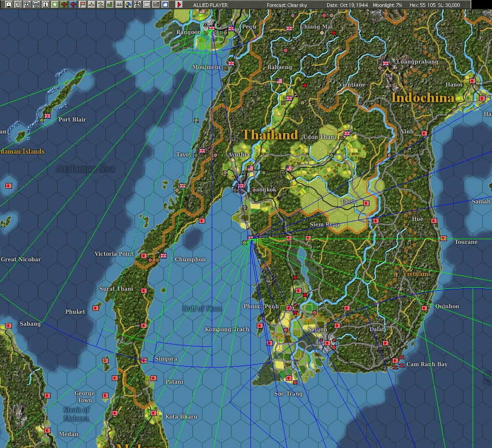Click the 'Forecast: Clear sky' status text
This screenshot has width=492, height=448.
(287, 5)
